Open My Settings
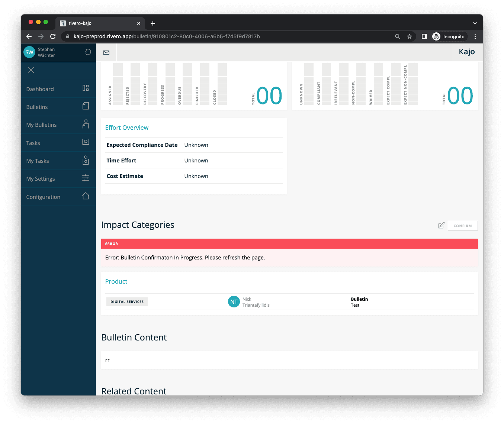 tap(58, 179)
